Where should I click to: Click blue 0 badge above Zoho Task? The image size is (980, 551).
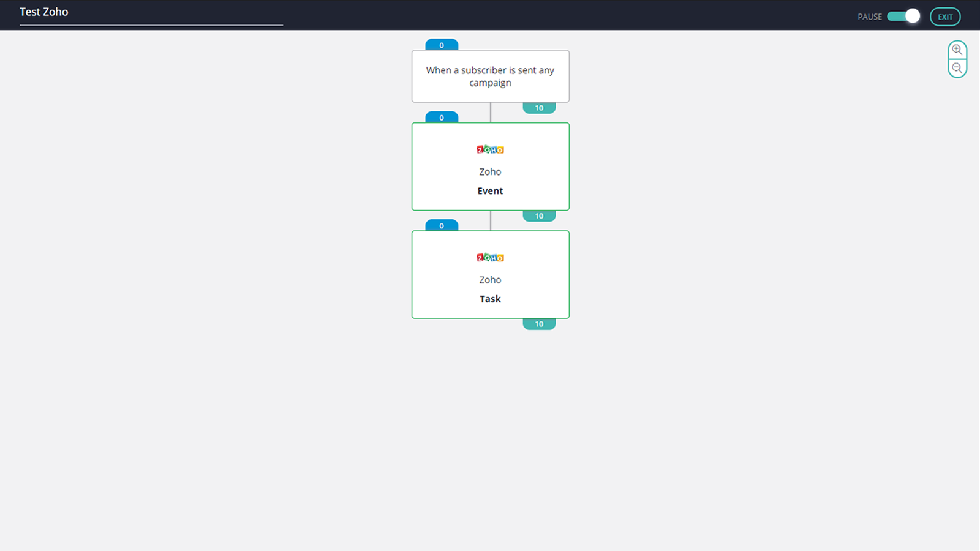pyautogui.click(x=442, y=225)
